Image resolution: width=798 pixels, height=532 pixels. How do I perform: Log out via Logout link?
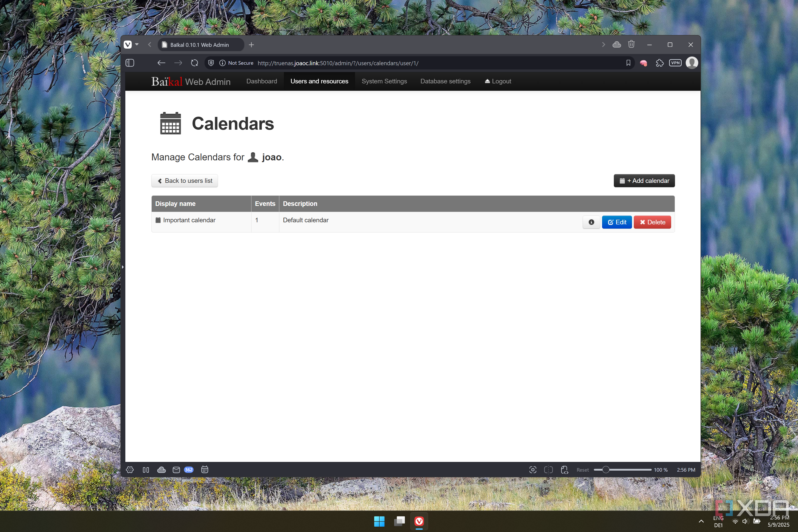pyautogui.click(x=498, y=81)
